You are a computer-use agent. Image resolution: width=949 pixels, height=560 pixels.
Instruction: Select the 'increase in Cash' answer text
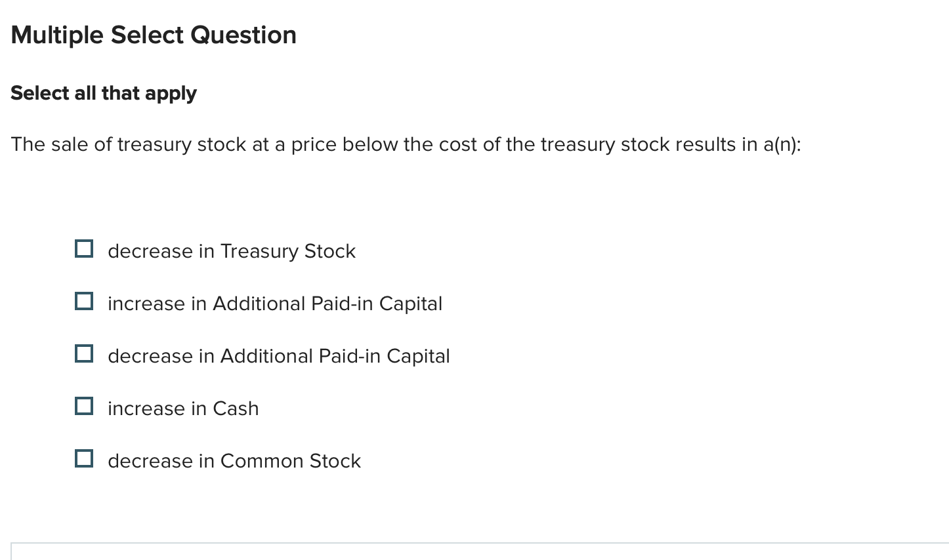[x=183, y=409]
